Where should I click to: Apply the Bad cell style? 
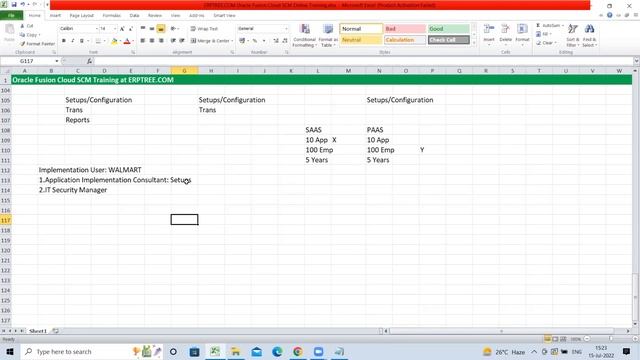click(x=404, y=29)
